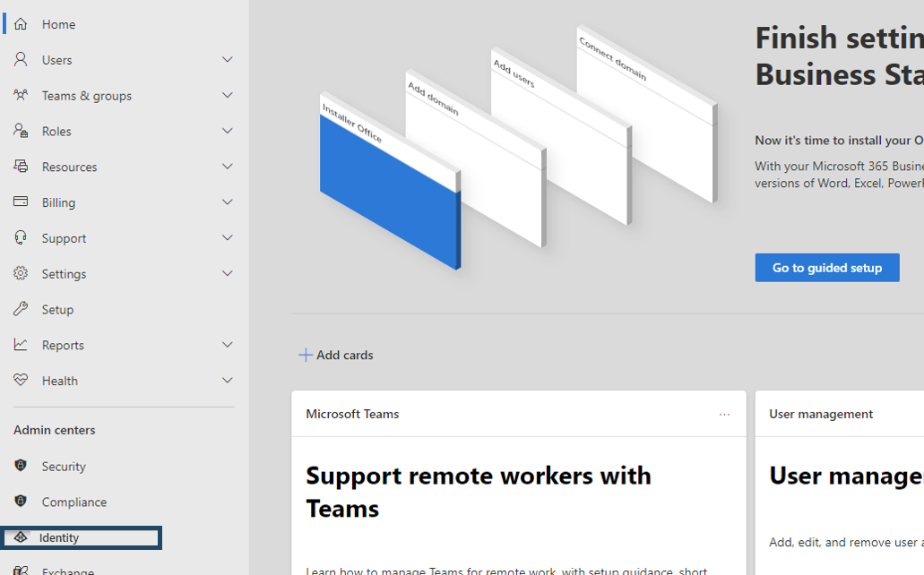This screenshot has width=924, height=575.
Task: Select the Health heart icon
Action: point(21,380)
